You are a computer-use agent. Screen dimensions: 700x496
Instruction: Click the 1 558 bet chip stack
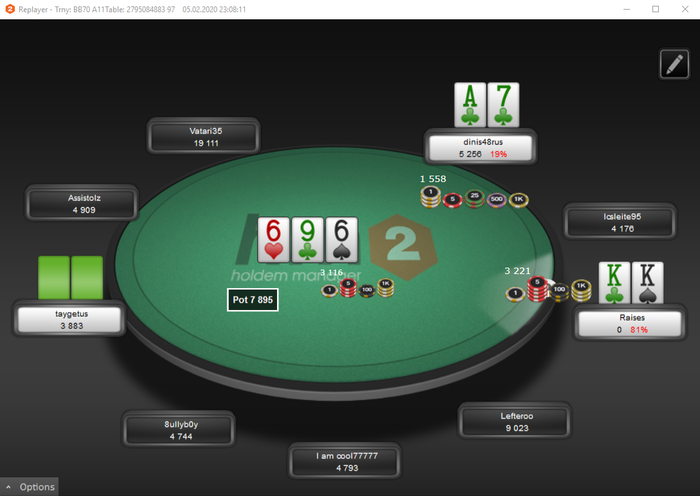point(475,197)
